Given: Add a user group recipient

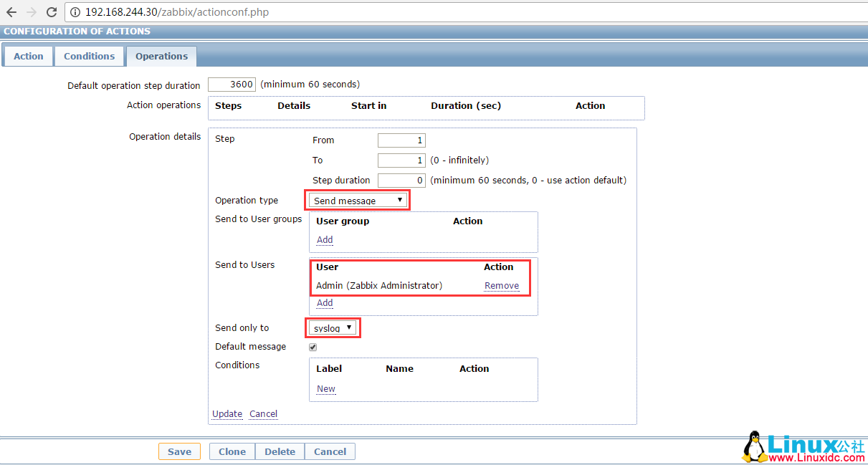Looking at the screenshot, I should 324,239.
